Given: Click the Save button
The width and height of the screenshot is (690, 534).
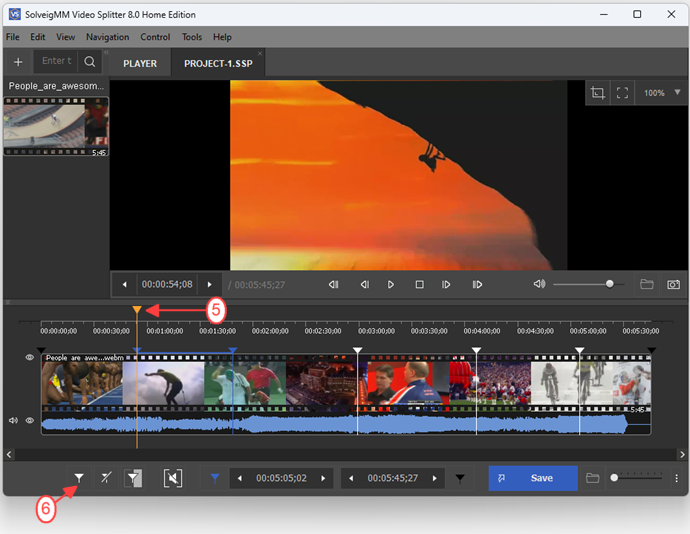Looking at the screenshot, I should click(x=533, y=478).
